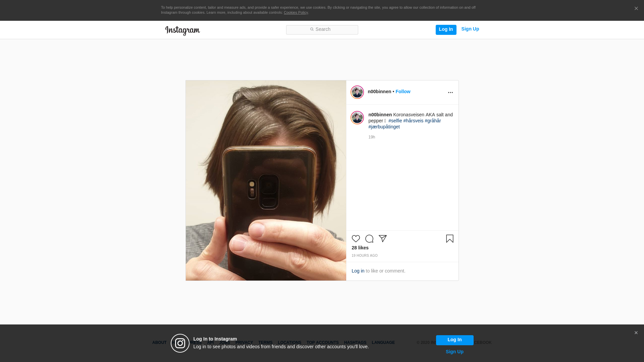Open the three-dot more options menu
The image size is (644, 362).
(x=450, y=93)
